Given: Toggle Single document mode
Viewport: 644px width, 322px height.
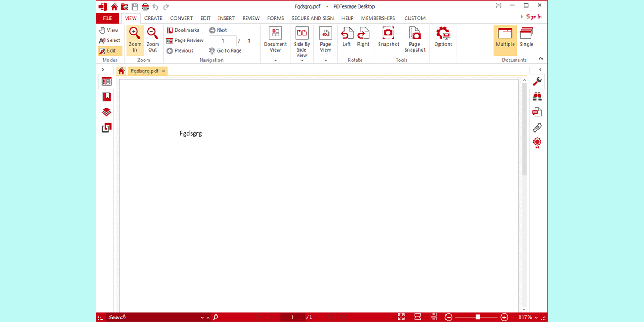Looking at the screenshot, I should [526, 38].
